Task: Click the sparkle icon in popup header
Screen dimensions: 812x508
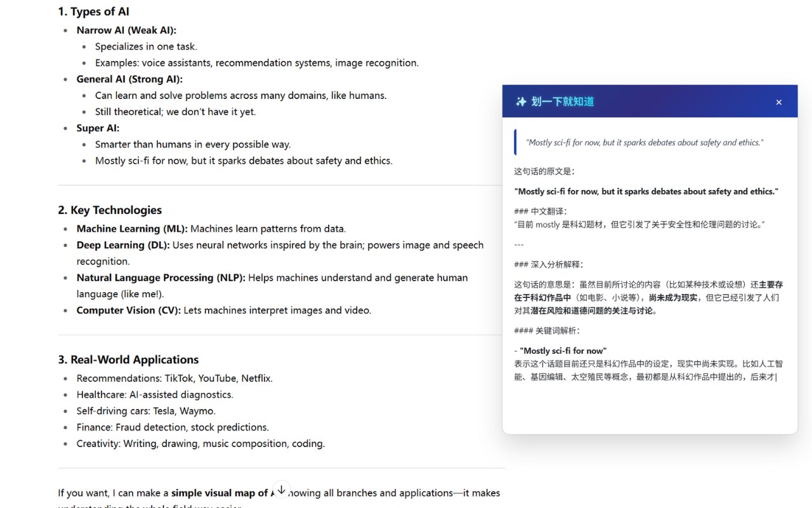Action: (x=521, y=102)
